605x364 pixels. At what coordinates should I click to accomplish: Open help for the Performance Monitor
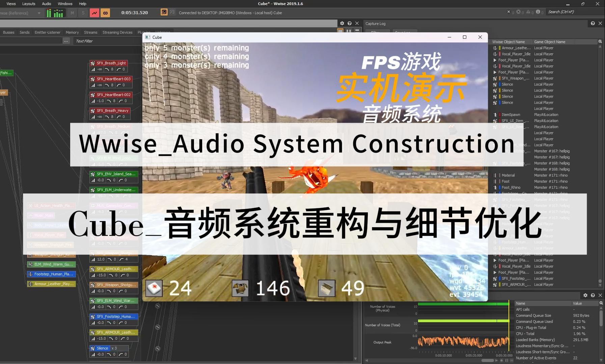(x=593, y=295)
